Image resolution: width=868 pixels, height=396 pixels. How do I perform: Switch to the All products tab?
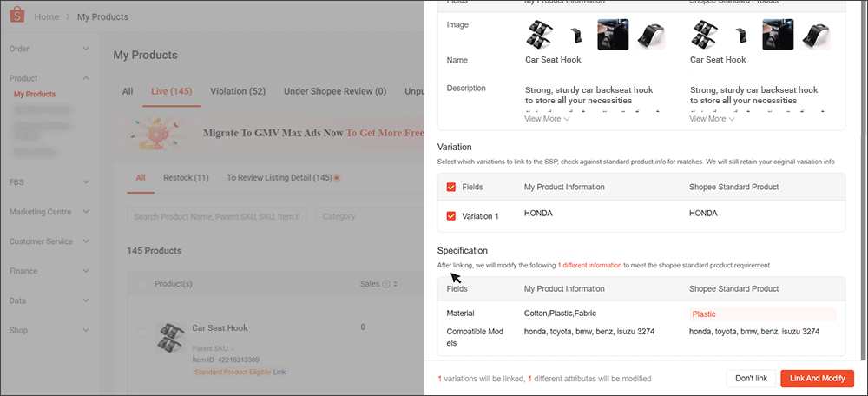click(128, 91)
